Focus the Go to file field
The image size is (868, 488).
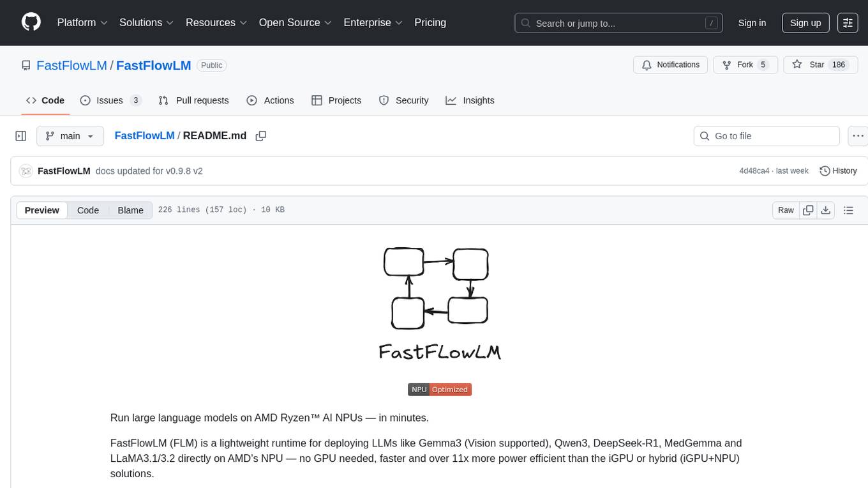767,136
